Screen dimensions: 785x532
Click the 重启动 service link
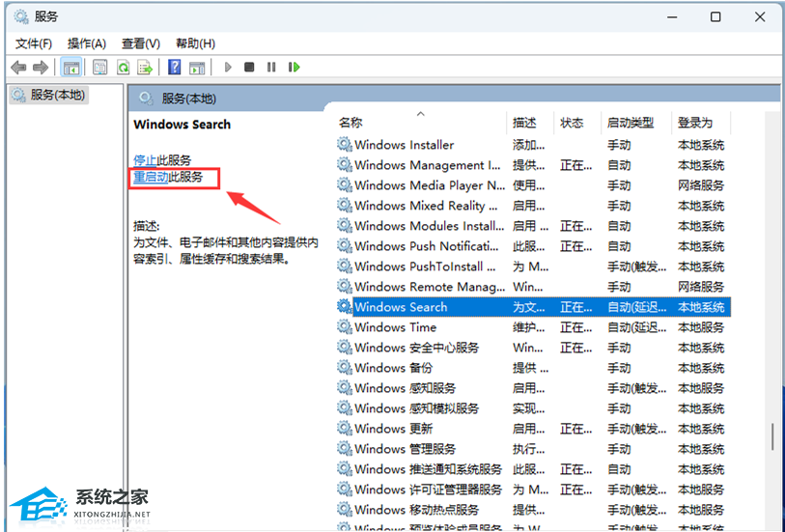coord(151,177)
